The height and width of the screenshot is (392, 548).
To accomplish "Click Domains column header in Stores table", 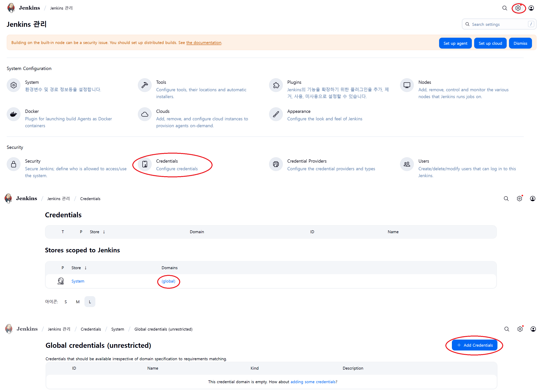I will point(169,268).
